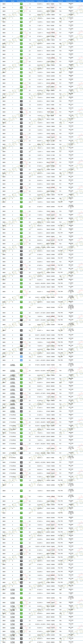
Task: Click the date cell '10.2012 -> 11.2014'
Action: [x=40, y=247]
